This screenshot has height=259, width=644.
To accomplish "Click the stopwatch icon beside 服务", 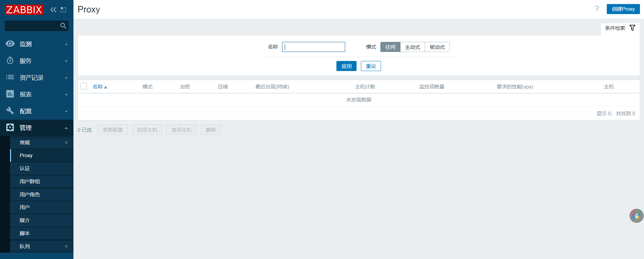I will [x=10, y=60].
